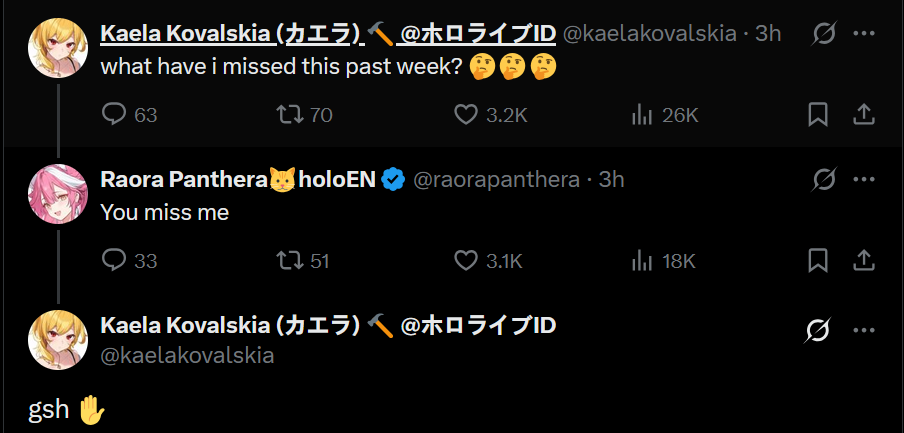Click the @raorapanthera handle
The image size is (904, 433).
click(496, 180)
